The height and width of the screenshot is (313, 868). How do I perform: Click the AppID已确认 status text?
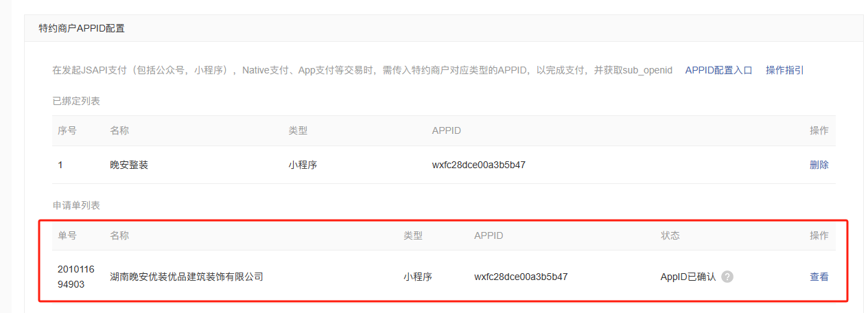[x=688, y=277]
